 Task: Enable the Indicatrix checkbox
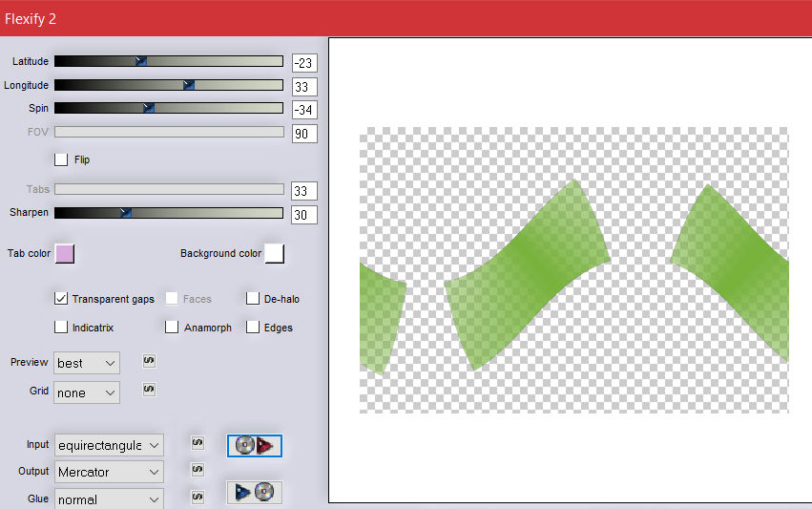point(61,327)
